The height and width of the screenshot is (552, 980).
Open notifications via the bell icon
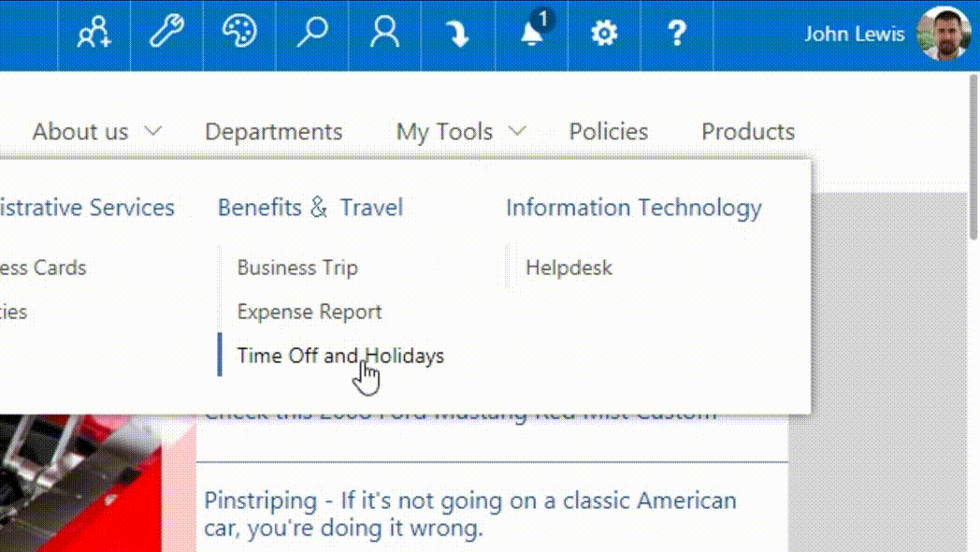point(530,36)
